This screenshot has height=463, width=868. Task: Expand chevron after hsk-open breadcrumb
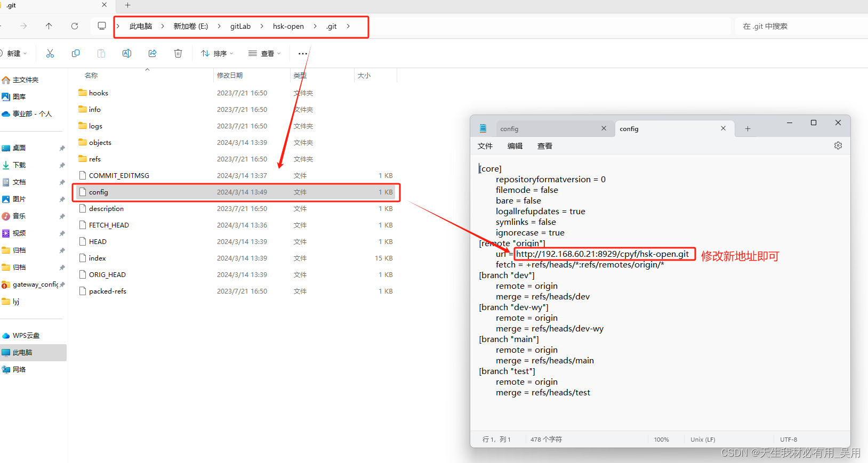[x=315, y=26]
